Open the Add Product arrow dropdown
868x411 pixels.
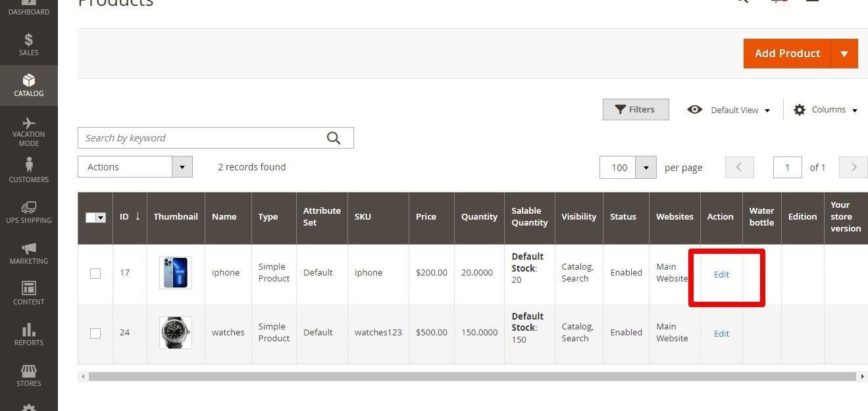pos(844,53)
